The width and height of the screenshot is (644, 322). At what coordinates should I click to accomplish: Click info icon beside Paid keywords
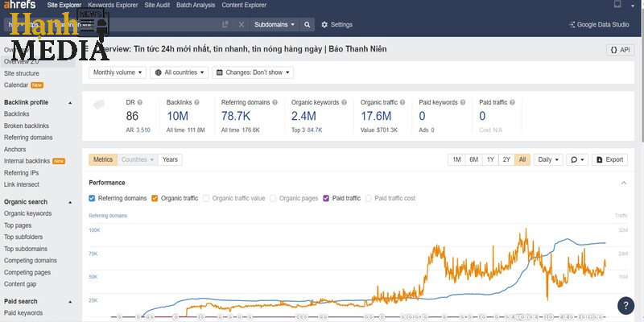[463, 102]
